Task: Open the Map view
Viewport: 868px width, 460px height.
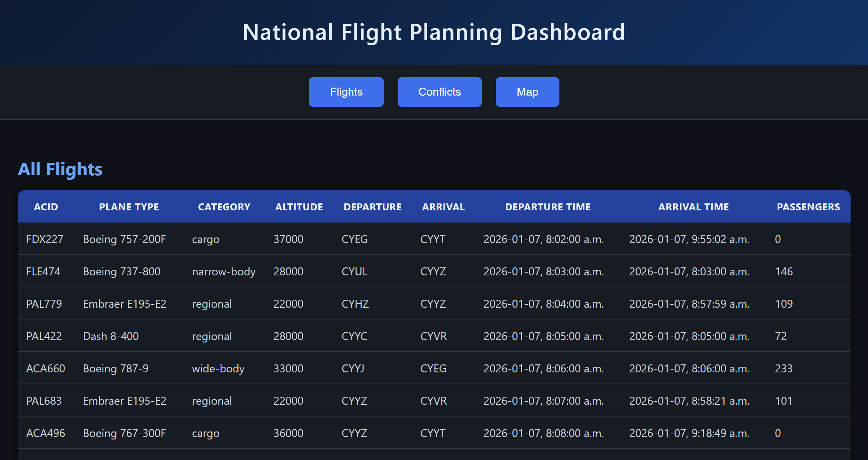Action: [x=527, y=92]
